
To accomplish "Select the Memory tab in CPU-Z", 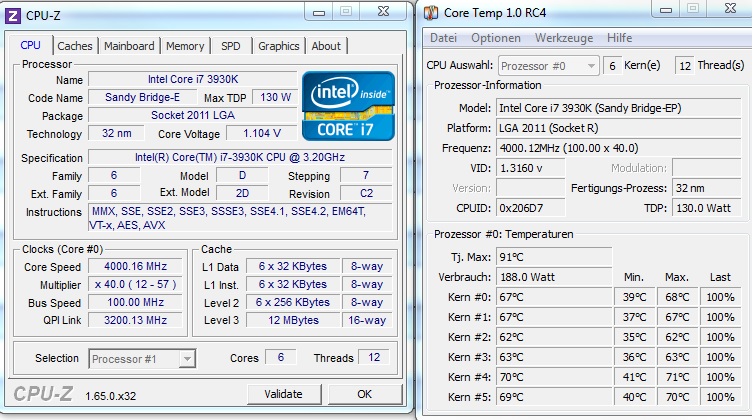I will 185,46.
